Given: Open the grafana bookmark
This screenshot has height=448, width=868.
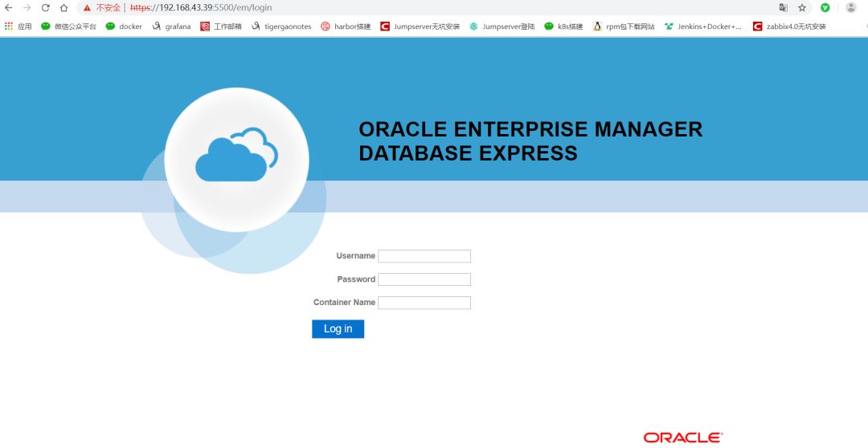Looking at the screenshot, I should point(172,26).
